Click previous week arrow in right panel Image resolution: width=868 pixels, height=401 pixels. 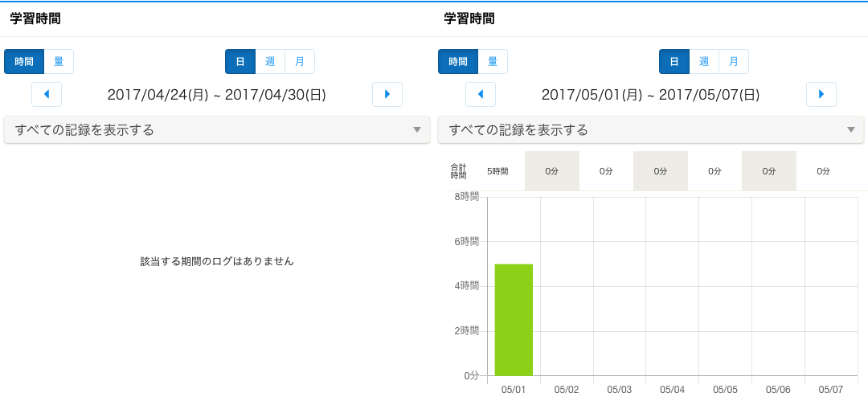pos(481,94)
